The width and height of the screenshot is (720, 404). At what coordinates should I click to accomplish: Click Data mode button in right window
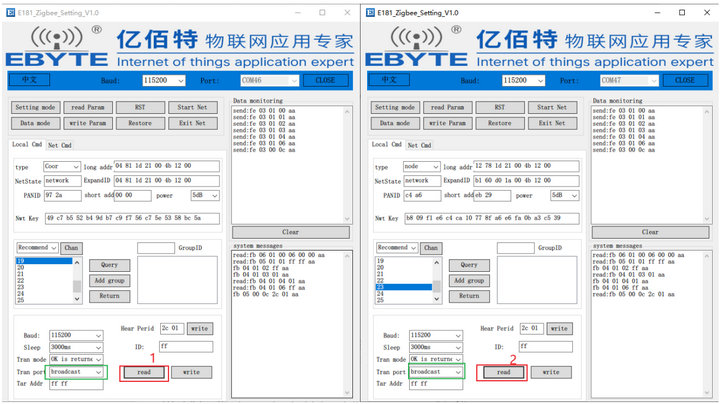(395, 123)
